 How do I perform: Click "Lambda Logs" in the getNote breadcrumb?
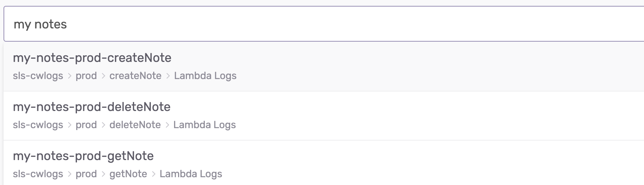point(191,174)
